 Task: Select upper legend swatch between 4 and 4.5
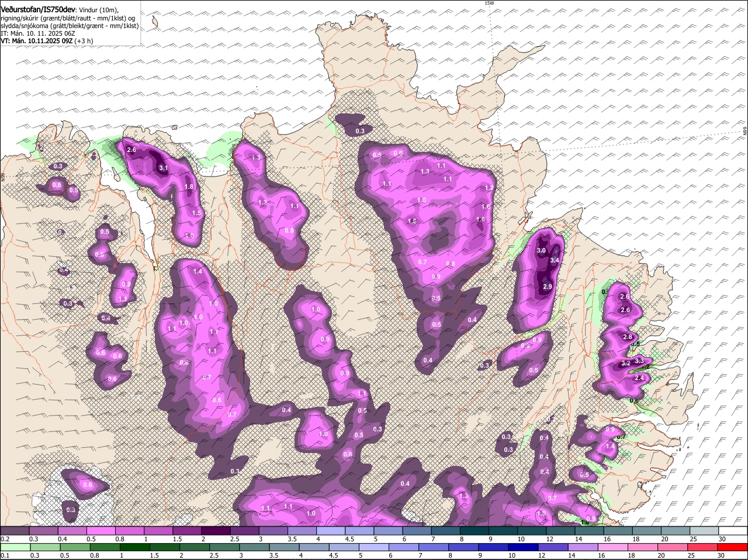click(331, 530)
